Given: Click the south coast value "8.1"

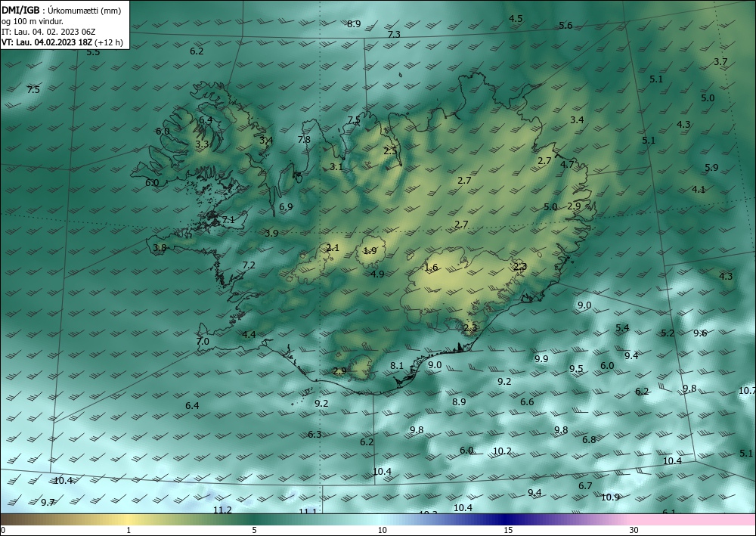Looking at the screenshot, I should tap(397, 365).
